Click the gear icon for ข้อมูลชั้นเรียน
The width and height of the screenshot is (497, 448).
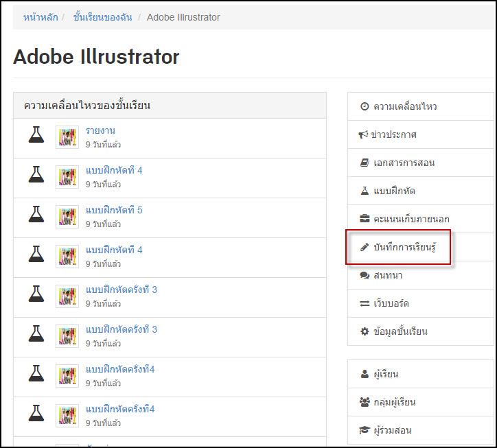pos(365,331)
